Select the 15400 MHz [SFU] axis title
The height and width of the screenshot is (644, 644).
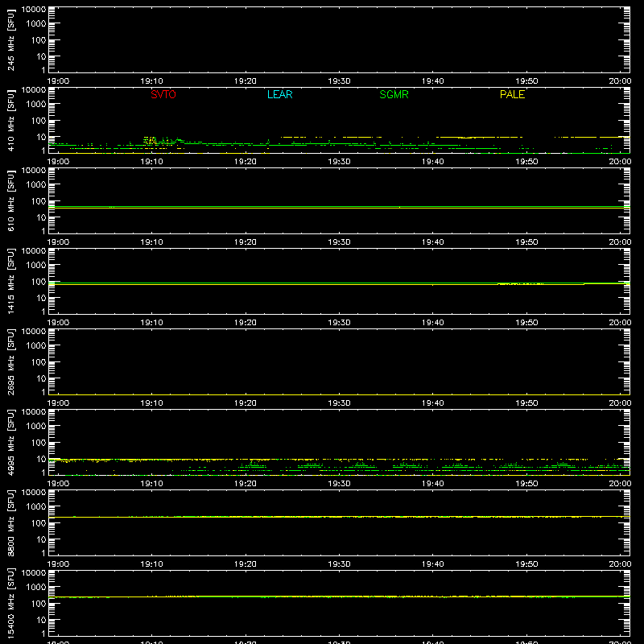pos(10,603)
